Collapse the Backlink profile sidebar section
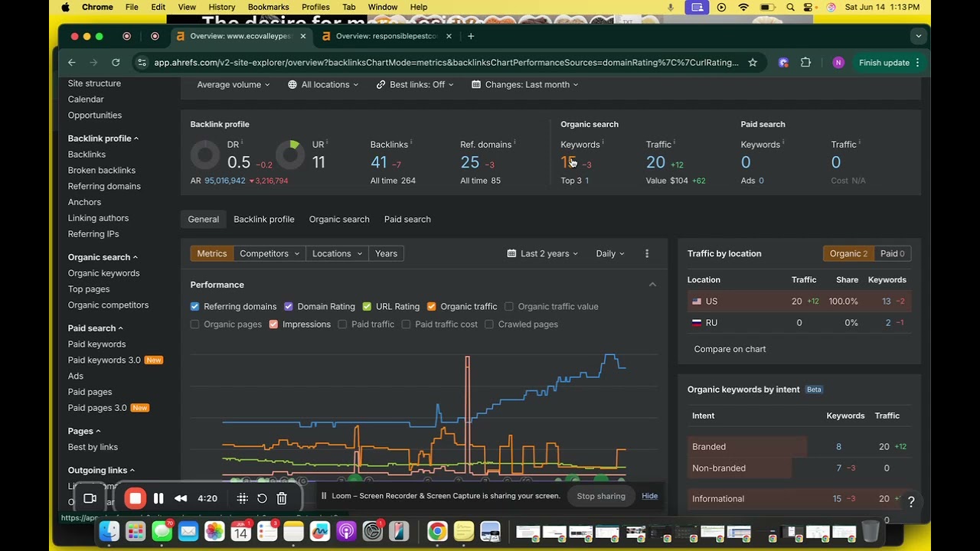Viewport: 980px width, 551px height. point(103,139)
